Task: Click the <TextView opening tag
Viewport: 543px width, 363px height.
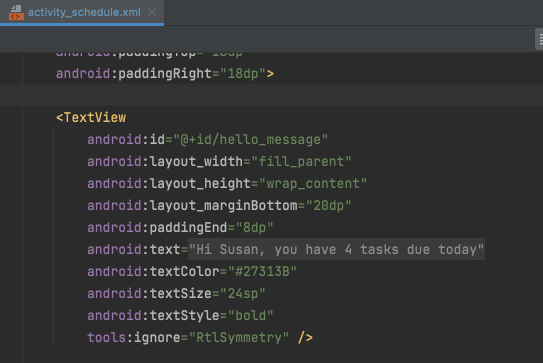Action: click(x=91, y=117)
